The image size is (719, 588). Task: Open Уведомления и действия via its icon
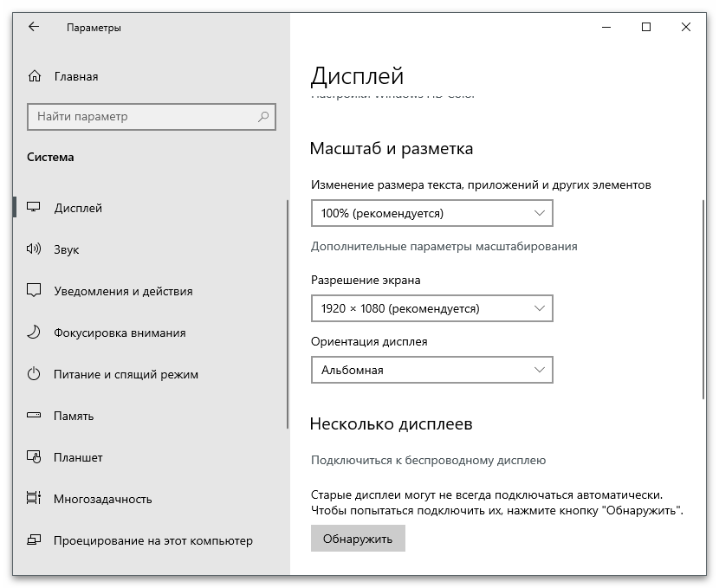tap(33, 291)
